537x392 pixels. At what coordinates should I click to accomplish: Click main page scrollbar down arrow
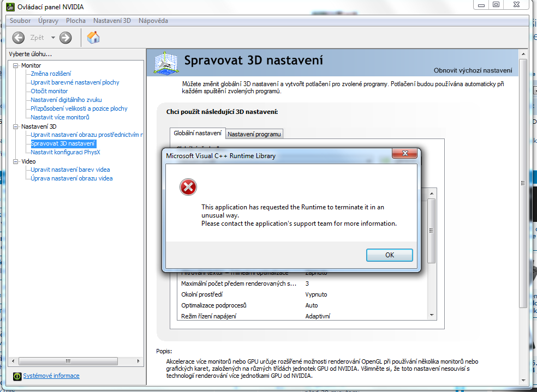pos(523,380)
